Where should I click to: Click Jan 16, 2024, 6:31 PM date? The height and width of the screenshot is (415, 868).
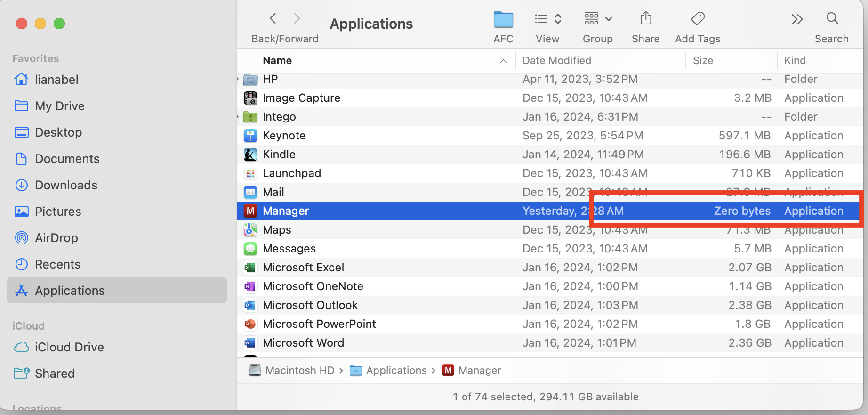(x=580, y=117)
